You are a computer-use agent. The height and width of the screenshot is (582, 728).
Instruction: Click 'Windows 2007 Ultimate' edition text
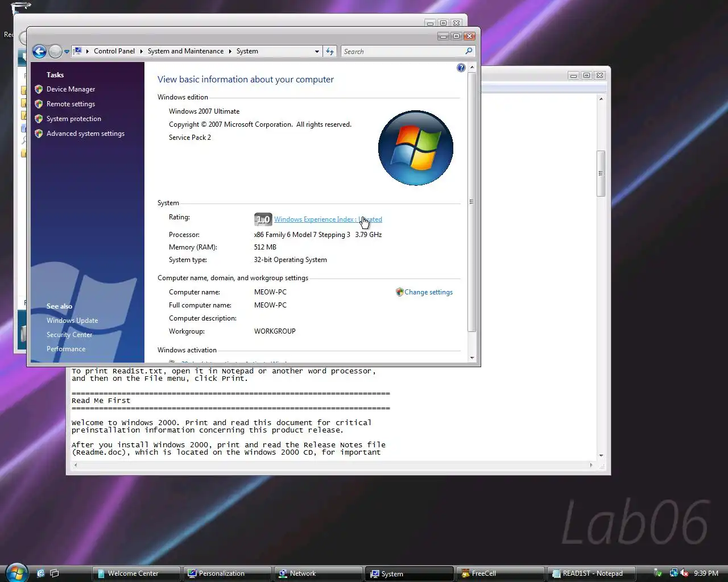pos(204,111)
